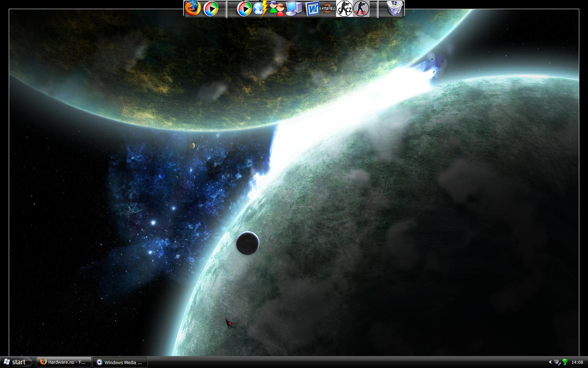This screenshot has height=368, width=588.
Task: Open the Recycle Bin in the dock
Action: 395,8
